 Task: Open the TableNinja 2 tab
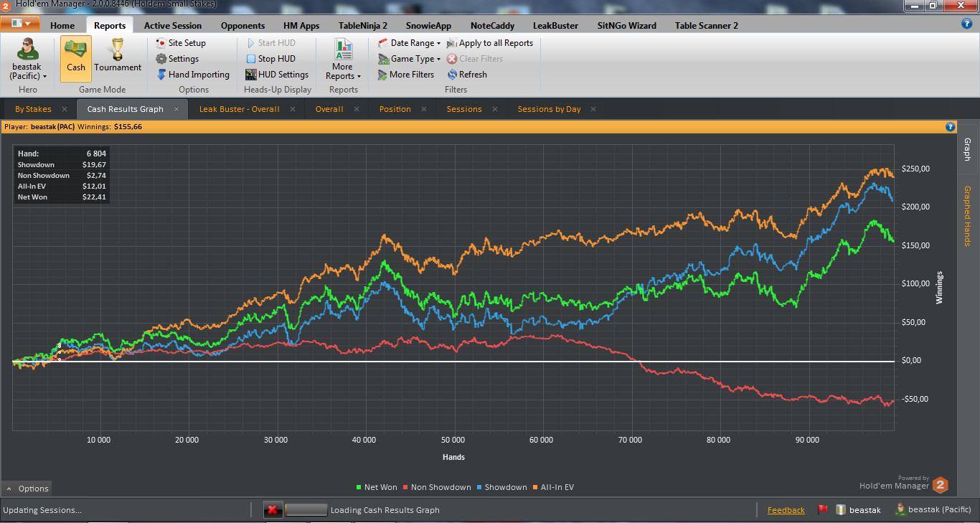(x=363, y=25)
